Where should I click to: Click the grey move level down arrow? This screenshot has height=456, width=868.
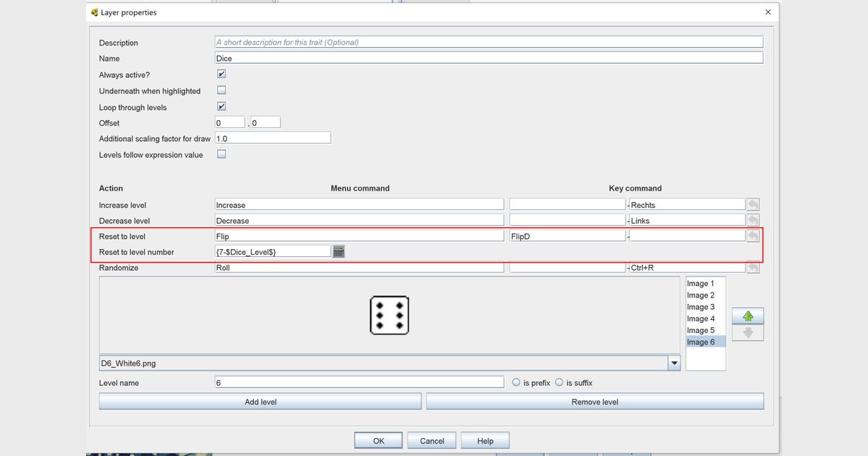point(748,333)
